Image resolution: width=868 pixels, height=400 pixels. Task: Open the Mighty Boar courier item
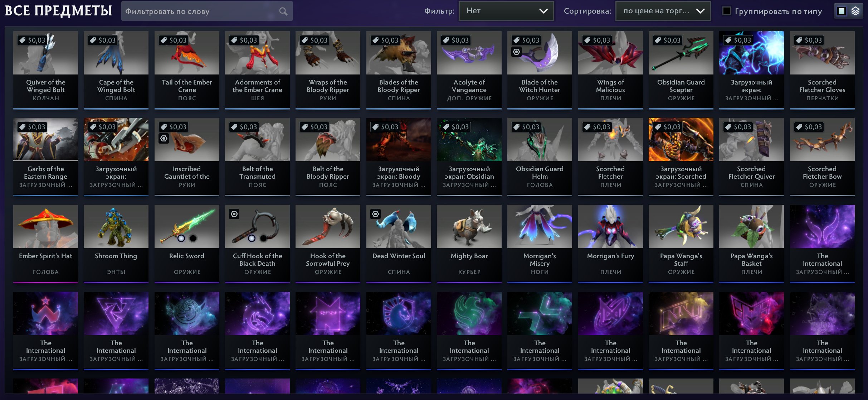[469, 243]
